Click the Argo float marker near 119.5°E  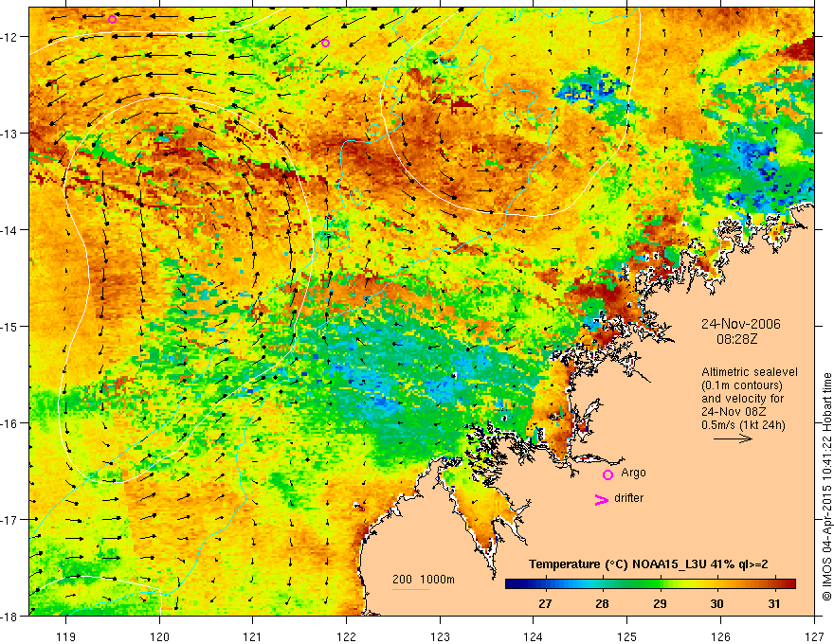click(x=112, y=20)
